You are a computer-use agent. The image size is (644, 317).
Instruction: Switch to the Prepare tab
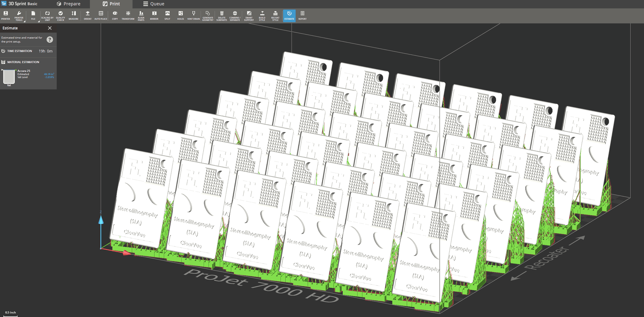pyautogui.click(x=69, y=4)
